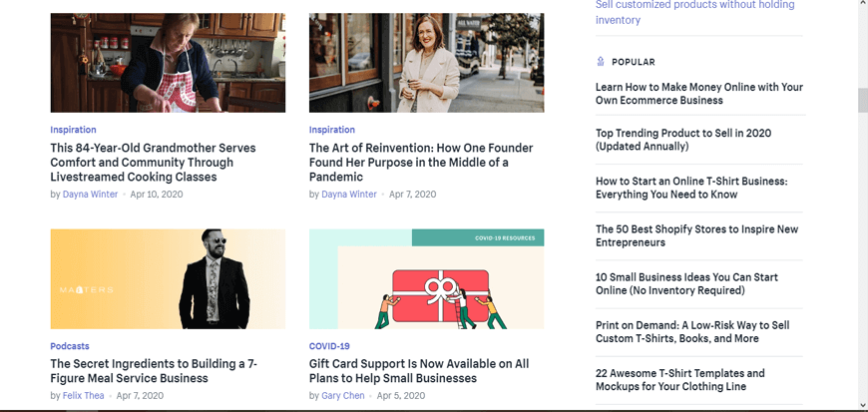This screenshot has height=412, width=868.
Task: Click the Popular section icon
Action: click(x=601, y=62)
